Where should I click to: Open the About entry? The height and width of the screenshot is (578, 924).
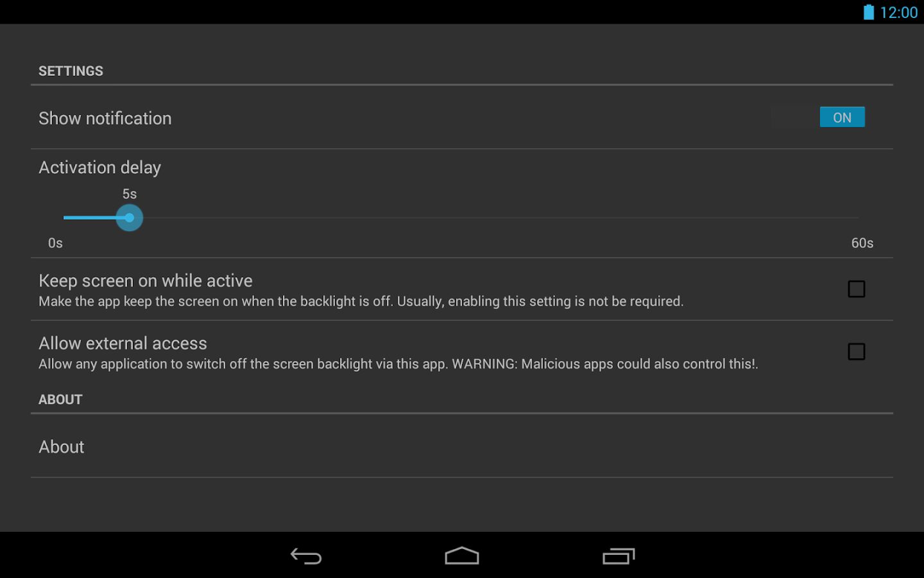click(x=462, y=446)
